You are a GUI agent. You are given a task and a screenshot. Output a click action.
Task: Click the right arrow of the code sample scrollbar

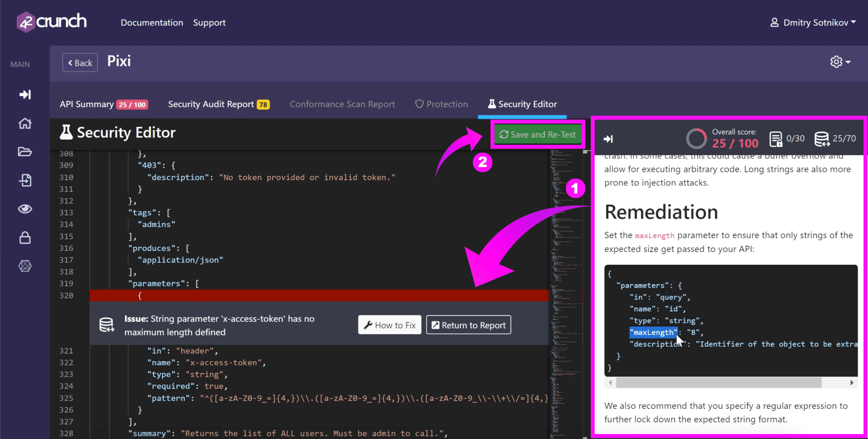click(x=852, y=383)
